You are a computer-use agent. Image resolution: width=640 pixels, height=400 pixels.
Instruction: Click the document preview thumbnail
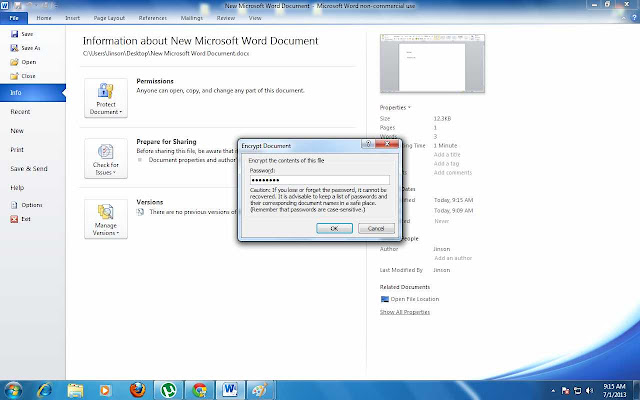[x=432, y=63]
